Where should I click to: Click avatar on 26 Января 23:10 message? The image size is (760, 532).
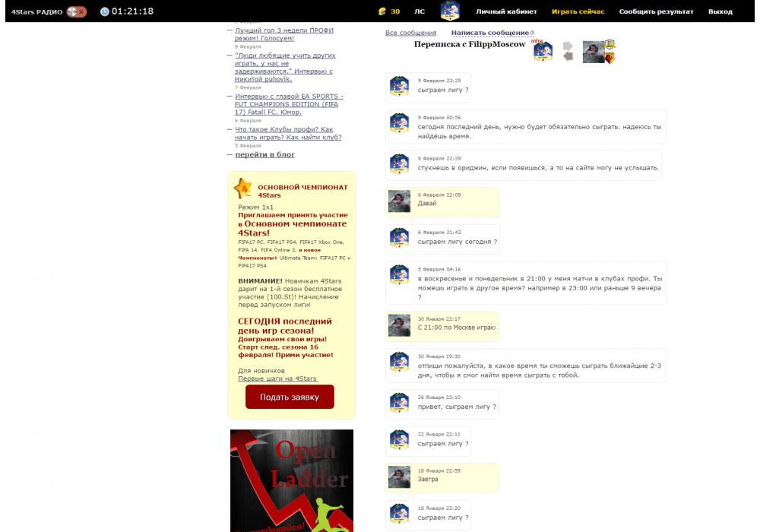[x=400, y=403]
